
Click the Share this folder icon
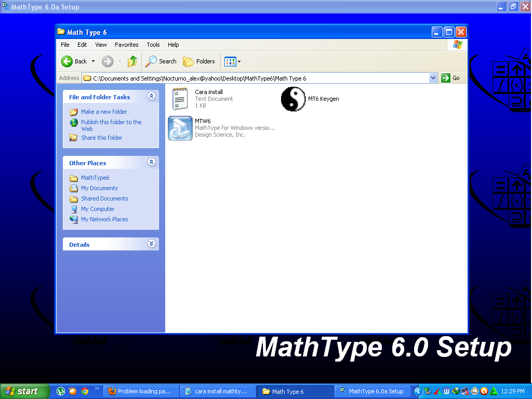click(x=74, y=138)
